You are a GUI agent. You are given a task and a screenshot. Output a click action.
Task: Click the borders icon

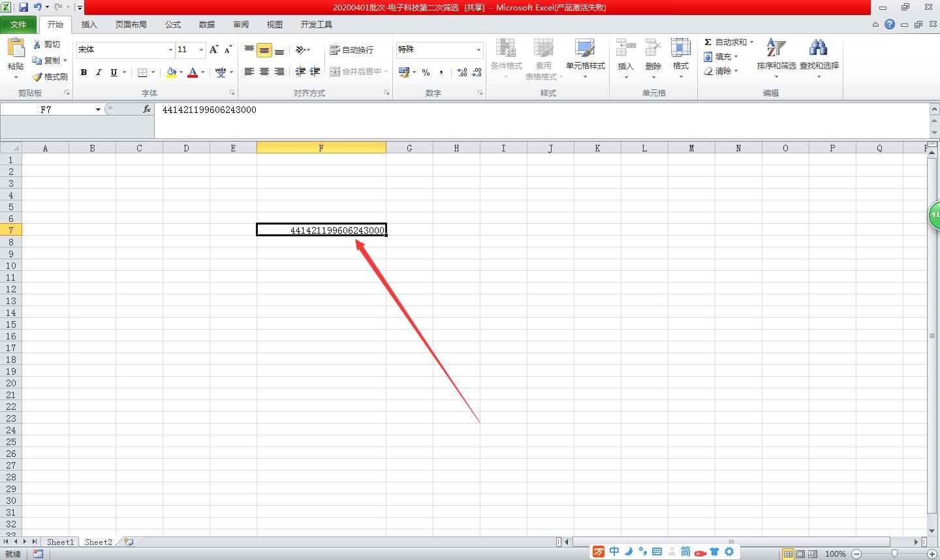click(142, 72)
